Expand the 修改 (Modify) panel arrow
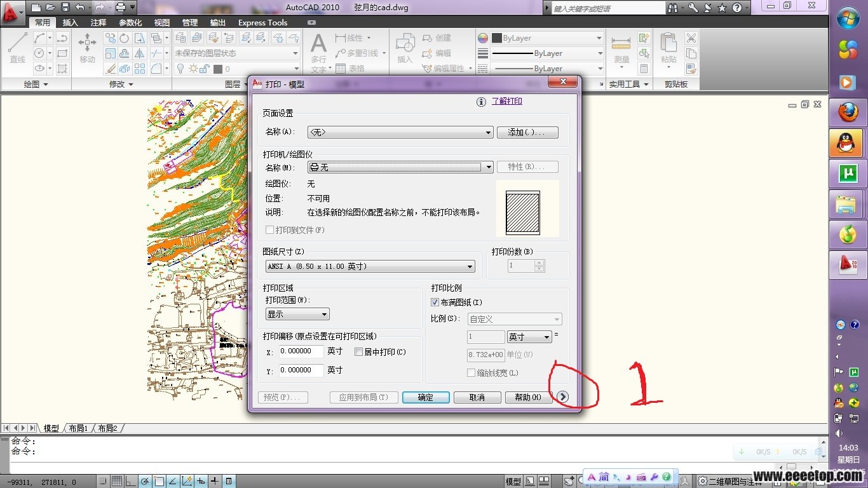868x488 pixels. 130,85
